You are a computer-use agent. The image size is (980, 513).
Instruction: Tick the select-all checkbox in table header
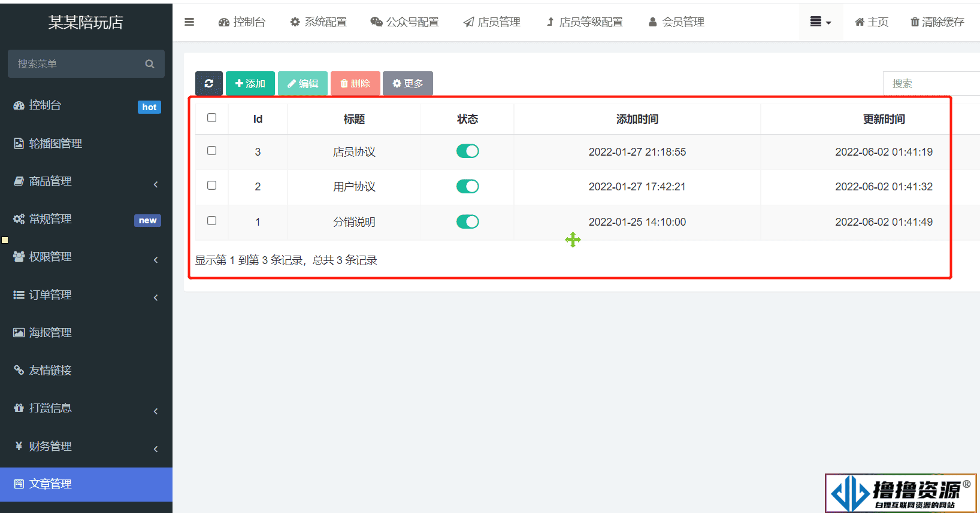click(211, 117)
